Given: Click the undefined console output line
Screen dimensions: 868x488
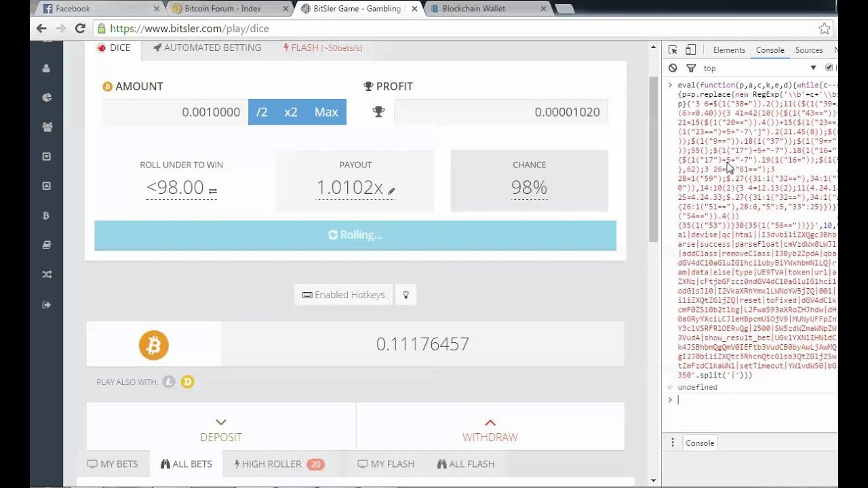Looking at the screenshot, I should click(x=697, y=387).
